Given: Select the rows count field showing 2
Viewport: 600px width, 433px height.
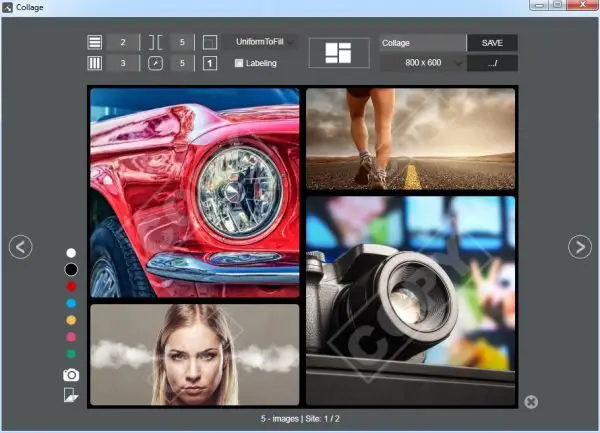Looking at the screenshot, I should 123,42.
